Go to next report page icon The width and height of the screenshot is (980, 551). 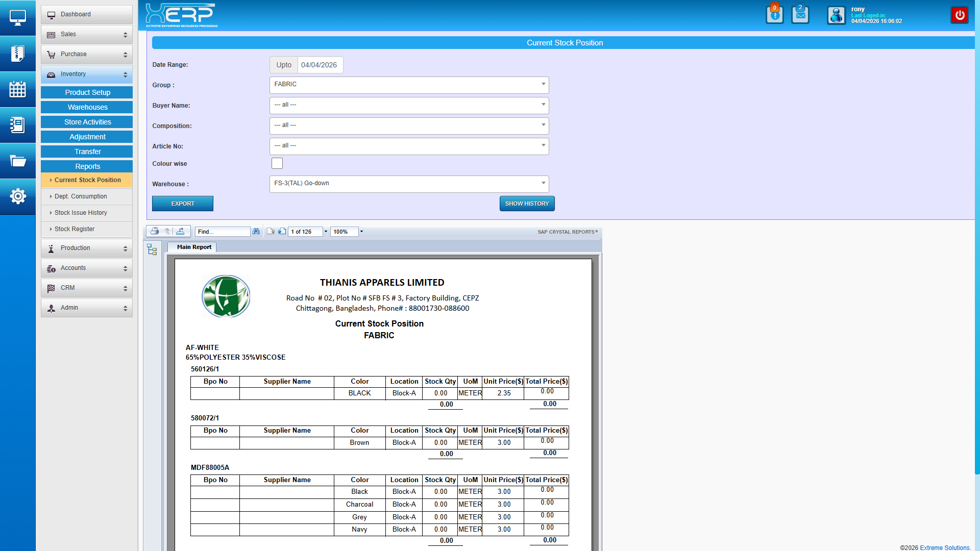point(282,231)
